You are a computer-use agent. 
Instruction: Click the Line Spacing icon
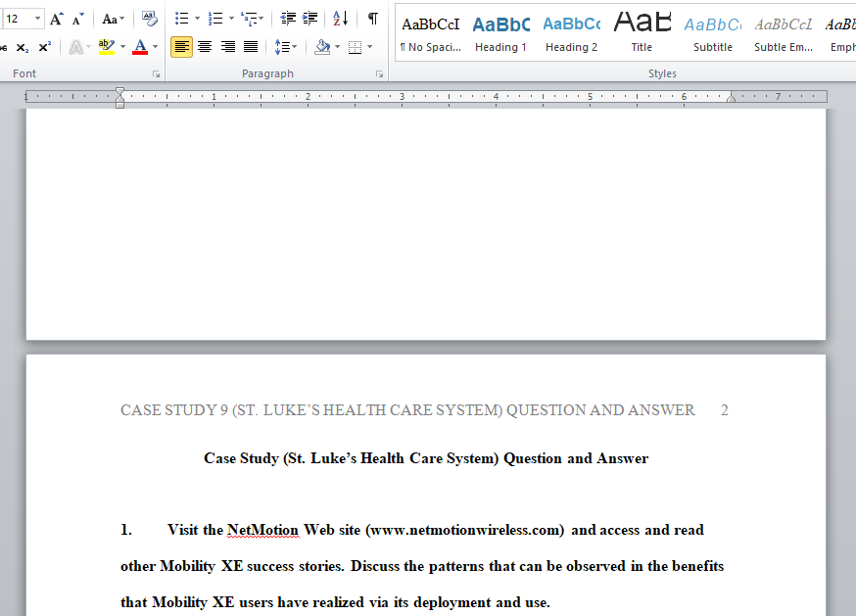coord(282,47)
